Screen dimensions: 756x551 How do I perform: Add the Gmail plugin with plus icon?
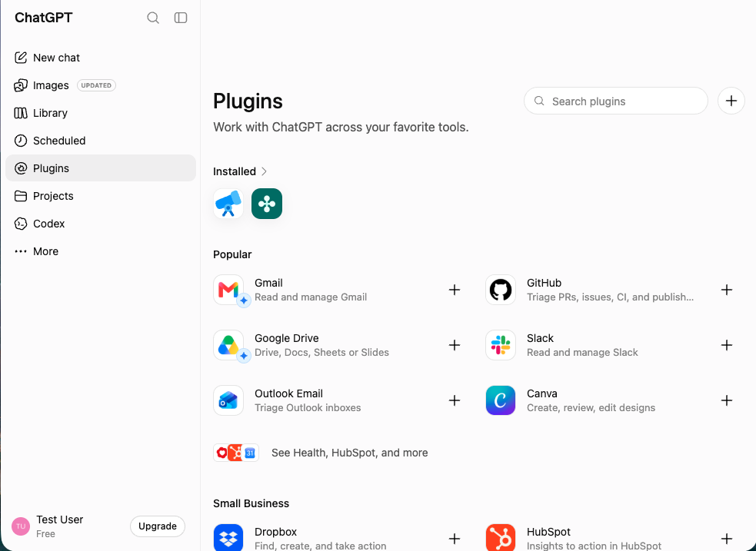[x=455, y=290]
